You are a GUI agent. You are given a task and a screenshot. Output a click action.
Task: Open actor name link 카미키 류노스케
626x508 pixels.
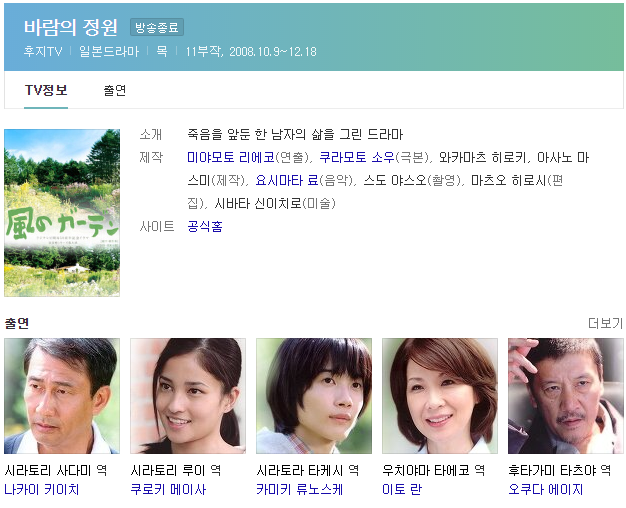click(x=299, y=489)
